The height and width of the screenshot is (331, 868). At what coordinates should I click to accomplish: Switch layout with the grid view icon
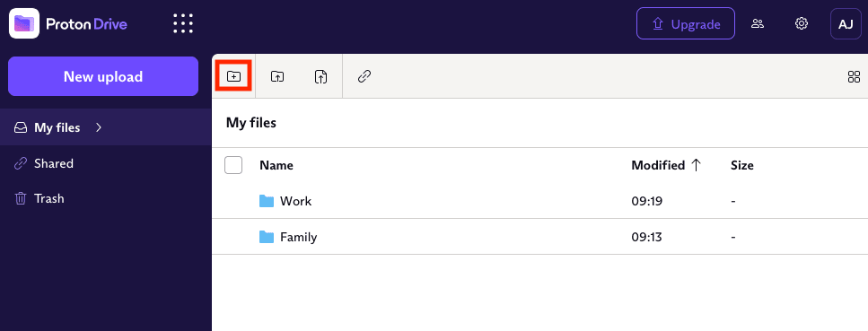coord(855,77)
